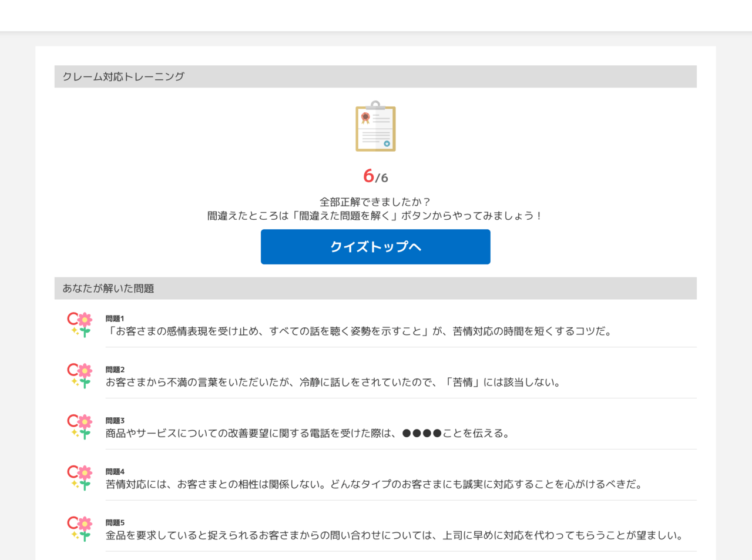Screen dimensions: 752x560
Task: Click the flower correct-mark icon for 問題4
Action: (80, 478)
